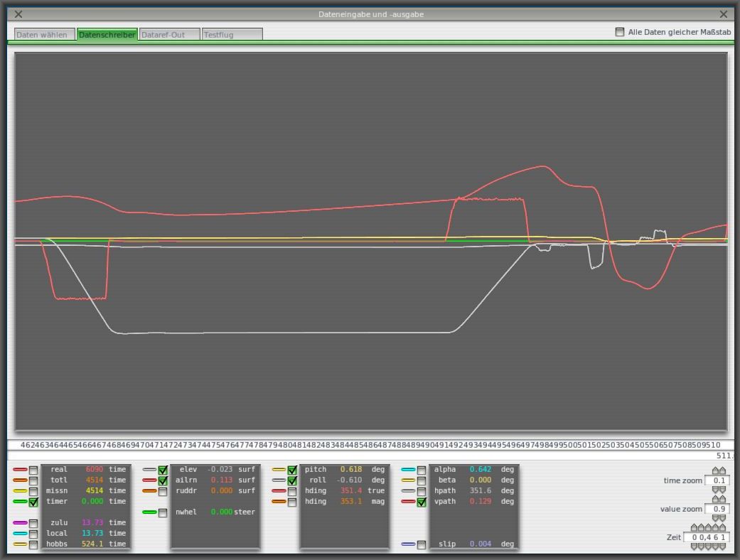740x560 pixels.
Task: Click the red color swatch beside real time
Action: pyautogui.click(x=20, y=470)
